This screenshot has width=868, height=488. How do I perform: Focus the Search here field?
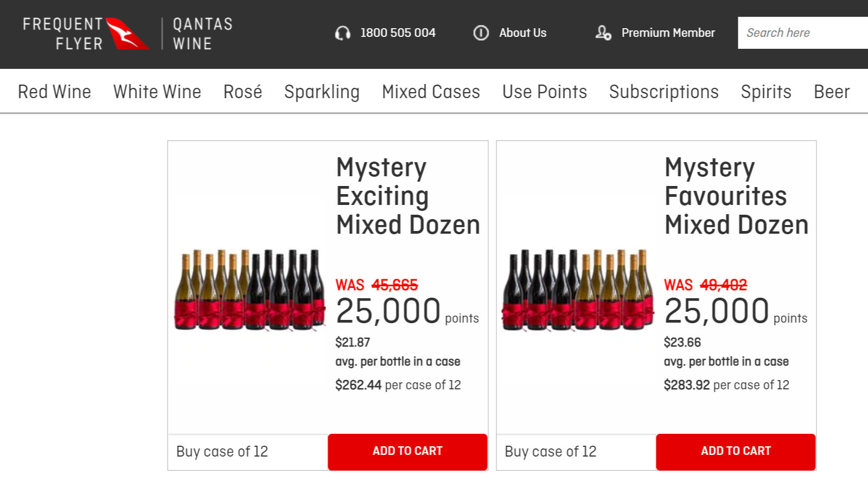click(803, 33)
